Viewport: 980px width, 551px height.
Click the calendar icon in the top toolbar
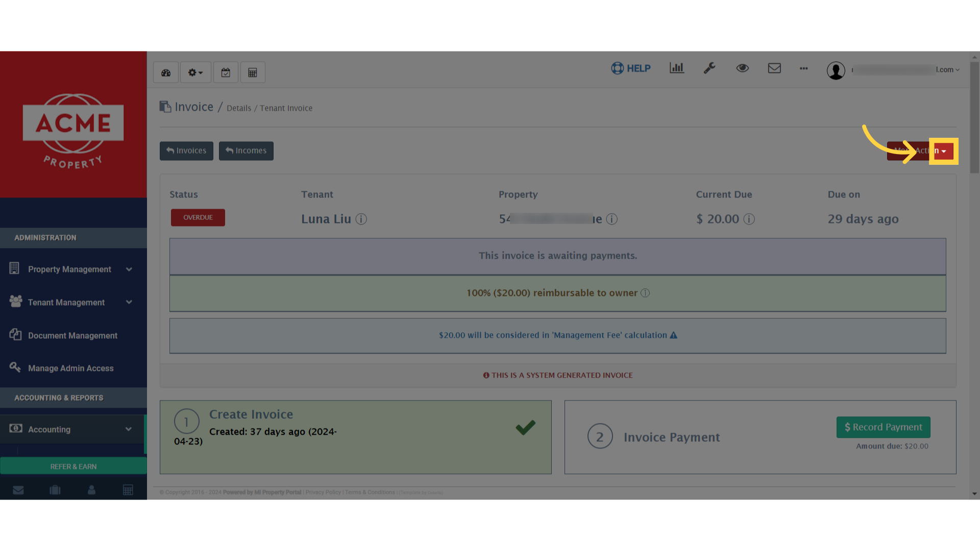(x=226, y=72)
